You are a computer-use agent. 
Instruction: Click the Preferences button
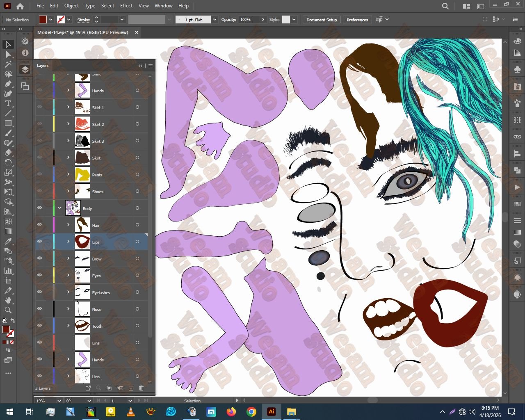point(357,20)
